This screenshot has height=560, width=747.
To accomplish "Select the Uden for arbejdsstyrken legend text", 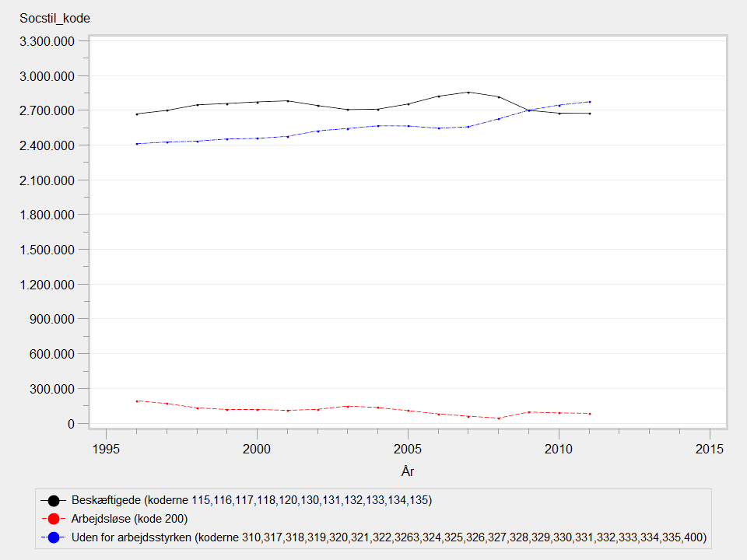I will [388, 537].
